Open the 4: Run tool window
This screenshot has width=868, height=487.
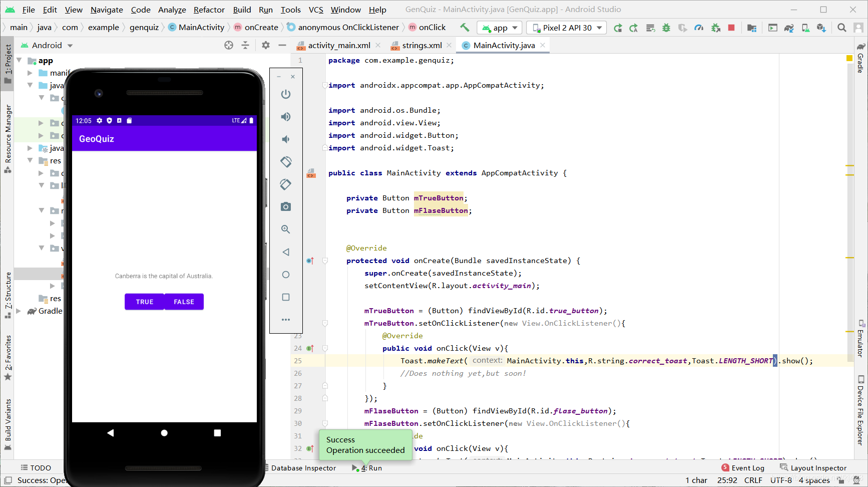(x=367, y=468)
